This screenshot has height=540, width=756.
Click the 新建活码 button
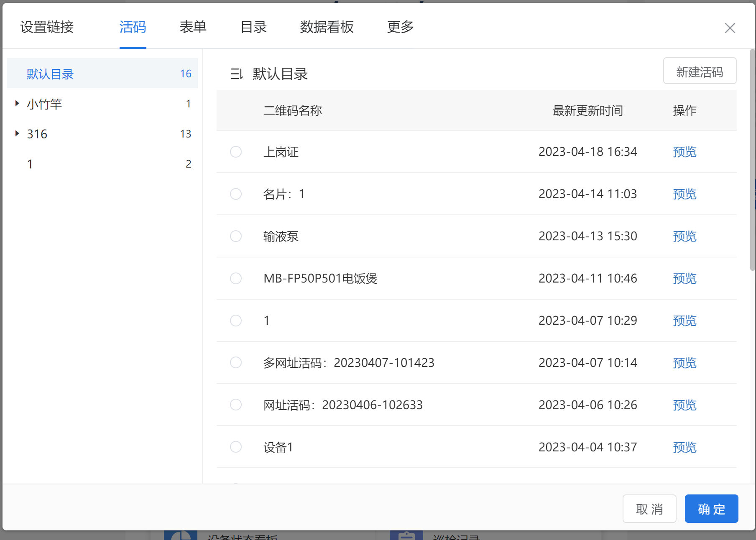[700, 71]
